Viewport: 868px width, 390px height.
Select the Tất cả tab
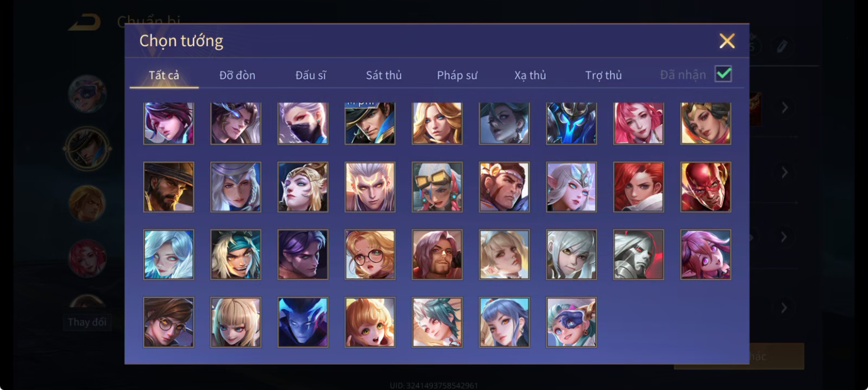click(164, 75)
